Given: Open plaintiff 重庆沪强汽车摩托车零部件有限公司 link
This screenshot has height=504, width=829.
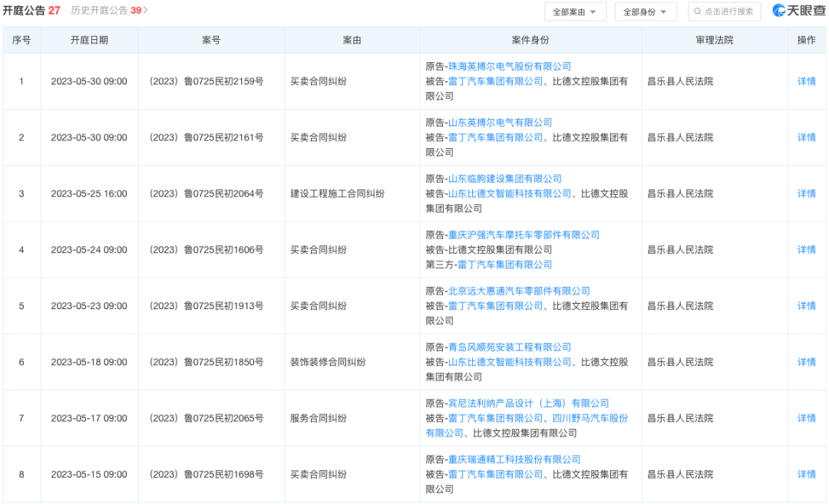Looking at the screenshot, I should [524, 235].
